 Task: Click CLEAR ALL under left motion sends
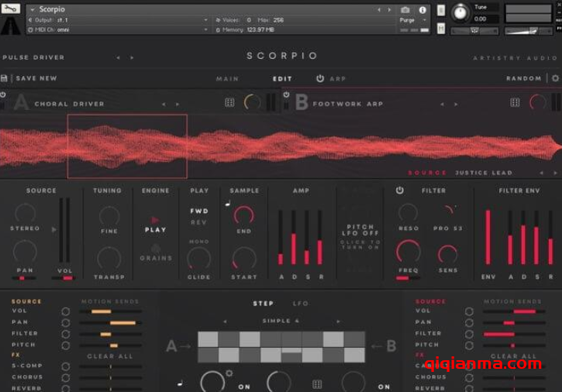click(111, 356)
